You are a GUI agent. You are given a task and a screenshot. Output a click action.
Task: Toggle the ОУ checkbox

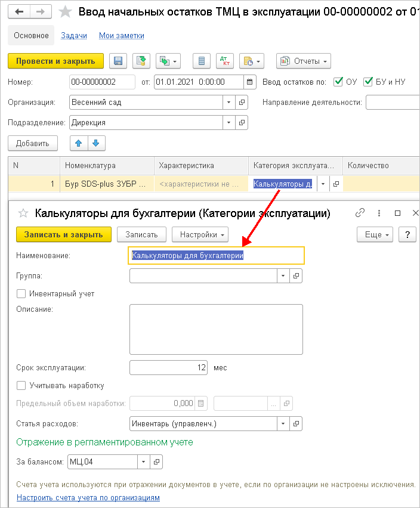pos(338,82)
